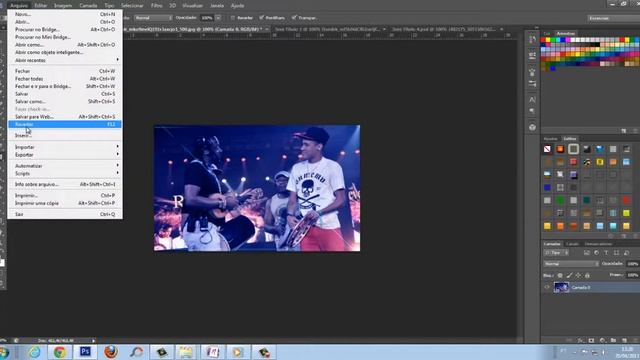Open the Essenciais workspace dropdown

(613, 18)
